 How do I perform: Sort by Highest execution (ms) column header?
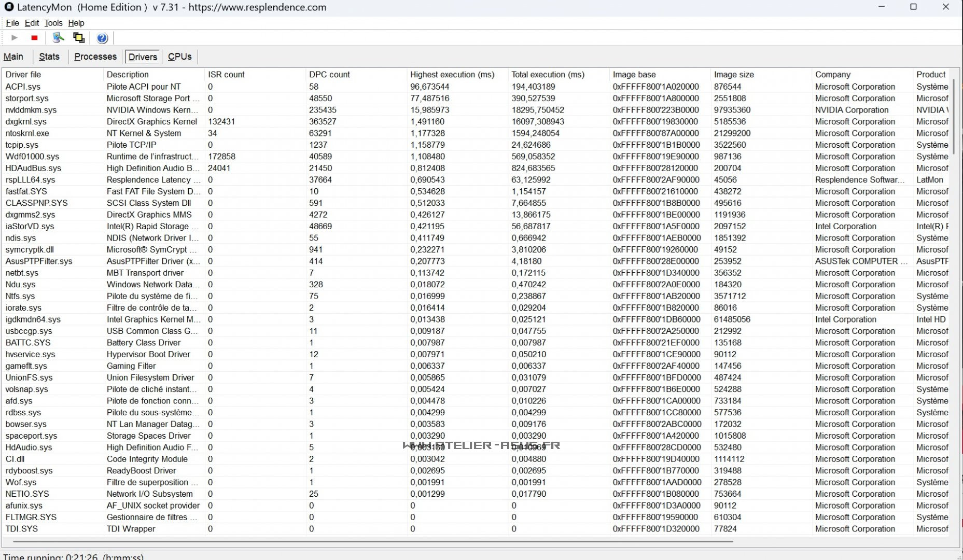tap(452, 75)
